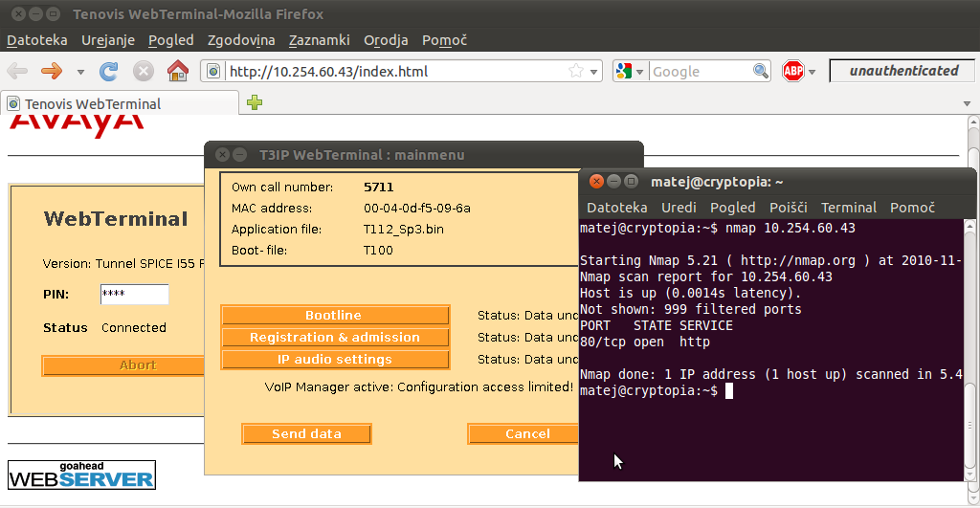Open the Zaznamki menu
Viewport: 980px width, 508px height.
coord(320,40)
